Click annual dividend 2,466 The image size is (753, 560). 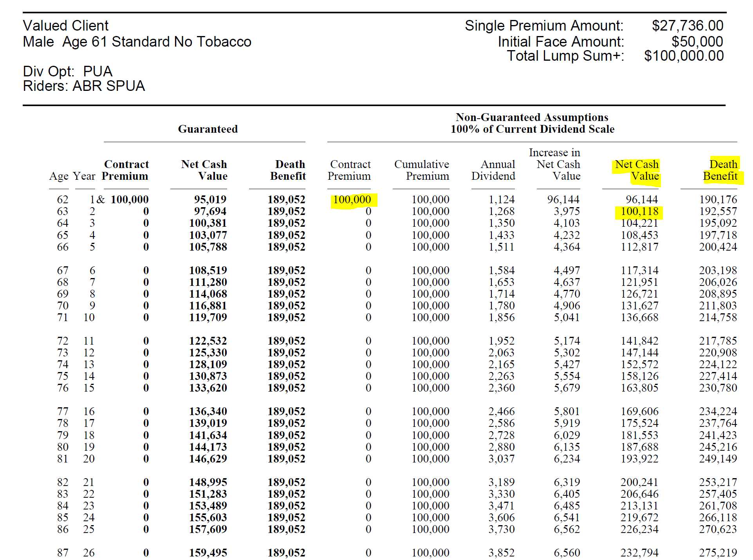502,411
